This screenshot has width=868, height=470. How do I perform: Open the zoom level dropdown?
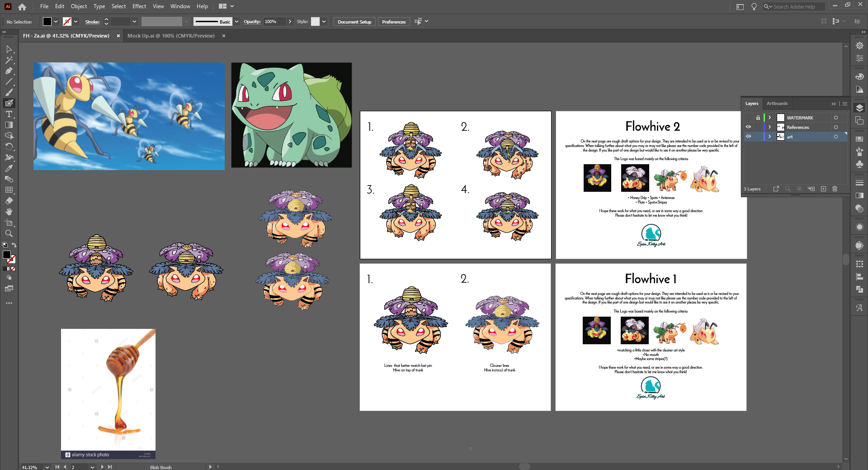point(47,467)
